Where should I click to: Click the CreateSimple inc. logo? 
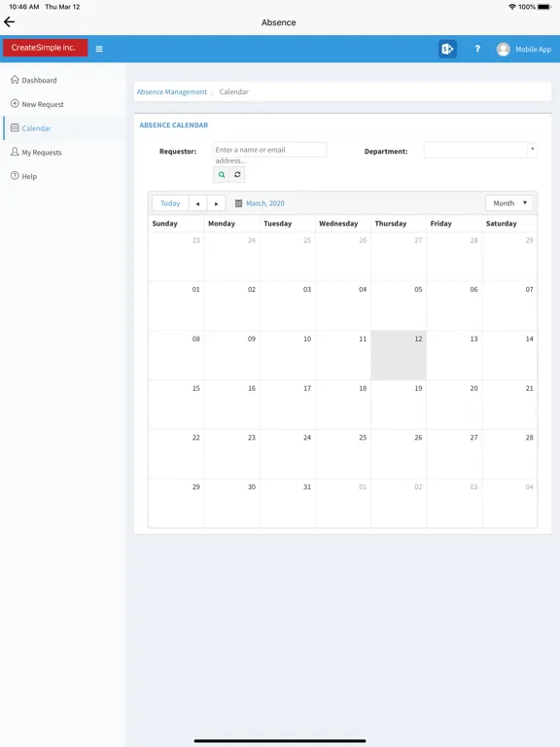pyautogui.click(x=46, y=48)
